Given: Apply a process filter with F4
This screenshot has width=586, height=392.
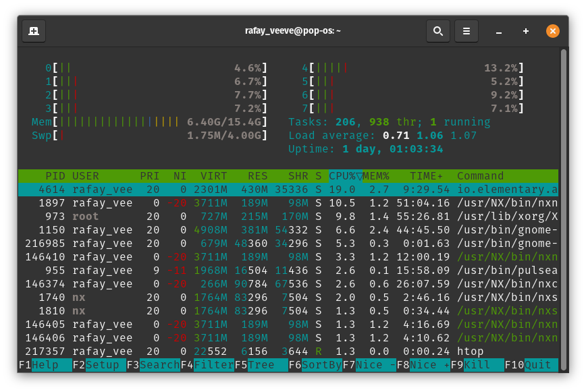Looking at the screenshot, I should [206, 364].
